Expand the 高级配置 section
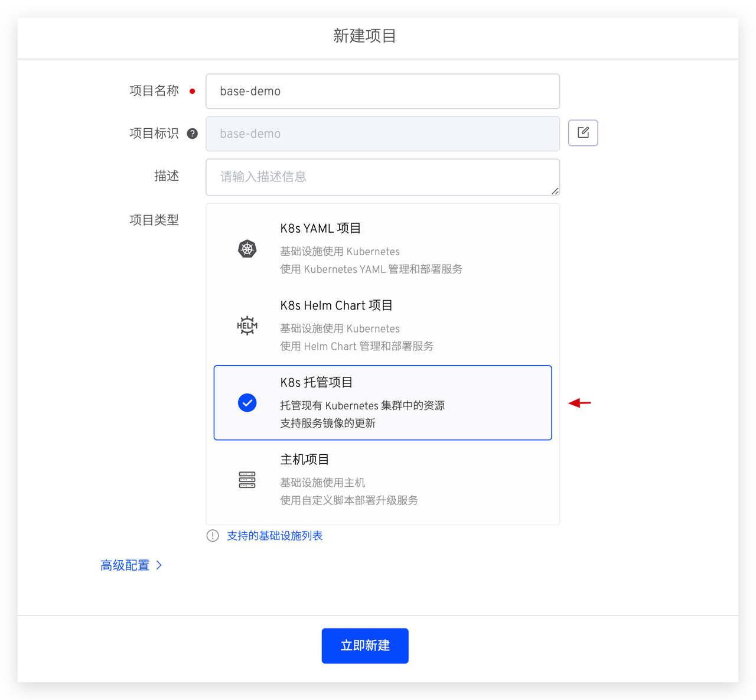The height and width of the screenshot is (700, 756). click(125, 565)
